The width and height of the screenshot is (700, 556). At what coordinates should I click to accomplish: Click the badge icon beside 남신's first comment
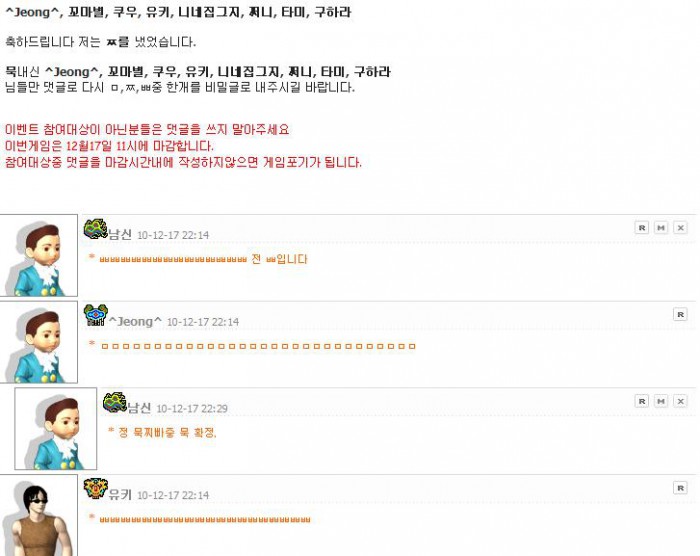[x=96, y=229]
